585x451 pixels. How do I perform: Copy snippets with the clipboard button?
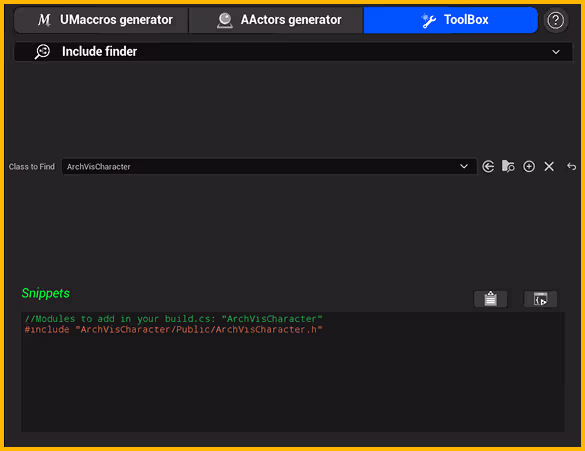coord(490,299)
